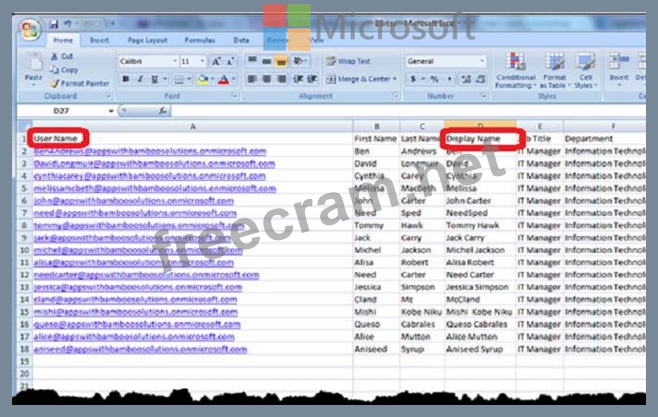This screenshot has height=417, width=658.
Task: Click Merge & Center button
Action: pyautogui.click(x=358, y=79)
